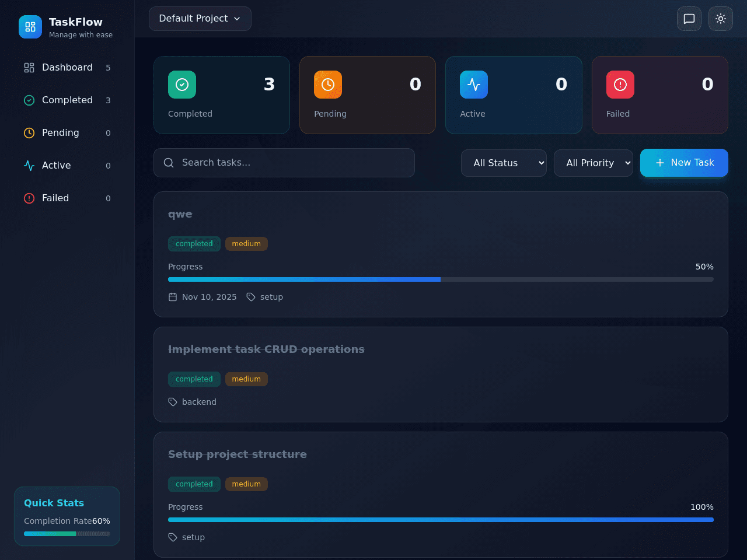This screenshot has width=747, height=560.
Task: Click the Manage with ease tagline
Action: click(81, 35)
